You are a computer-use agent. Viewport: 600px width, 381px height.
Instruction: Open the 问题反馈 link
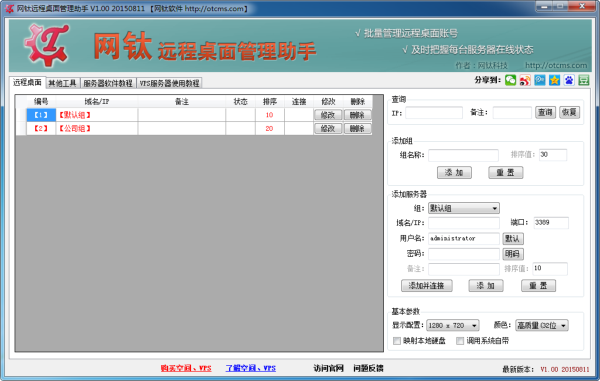pyautogui.click(x=368, y=368)
